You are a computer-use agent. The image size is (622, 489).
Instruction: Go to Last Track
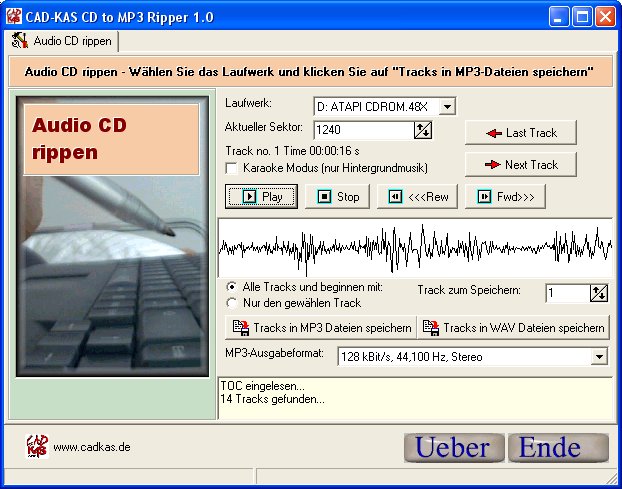[520, 133]
